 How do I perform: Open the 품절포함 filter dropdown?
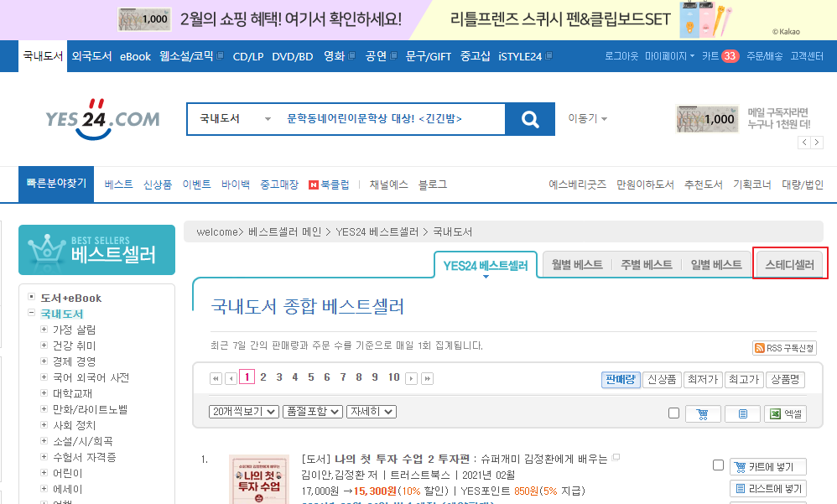coord(313,412)
